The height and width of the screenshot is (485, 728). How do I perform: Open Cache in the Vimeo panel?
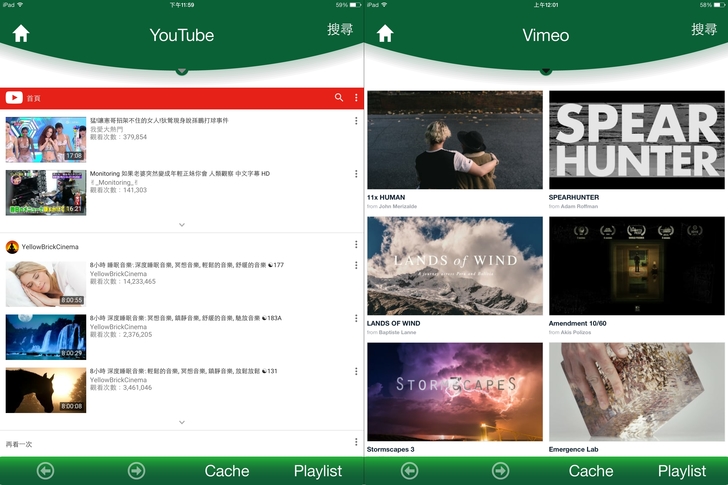pyautogui.click(x=591, y=471)
